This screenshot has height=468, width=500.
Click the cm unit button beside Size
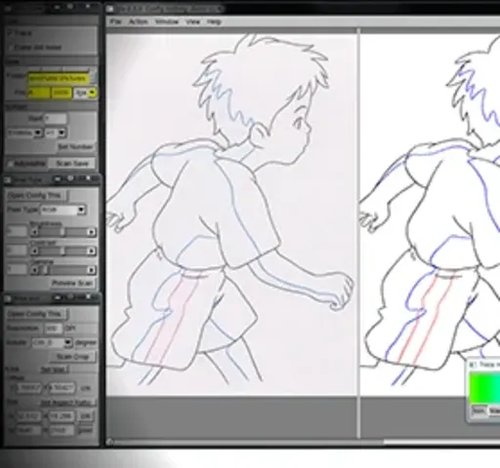(x=86, y=416)
